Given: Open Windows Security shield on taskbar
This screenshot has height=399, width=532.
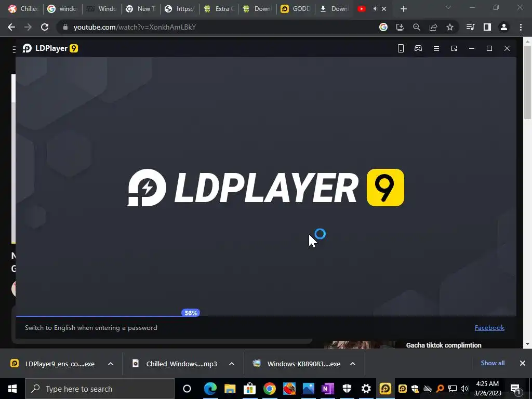Looking at the screenshot, I should tap(347, 389).
